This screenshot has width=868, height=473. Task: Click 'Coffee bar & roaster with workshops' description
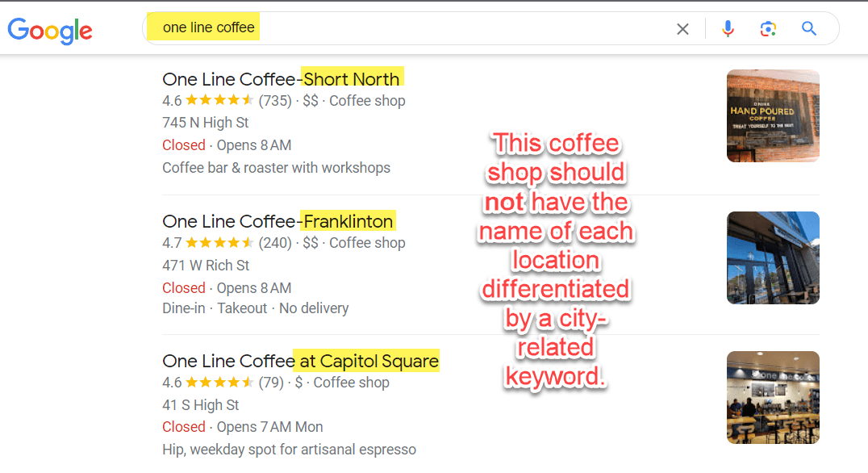pyautogui.click(x=276, y=168)
